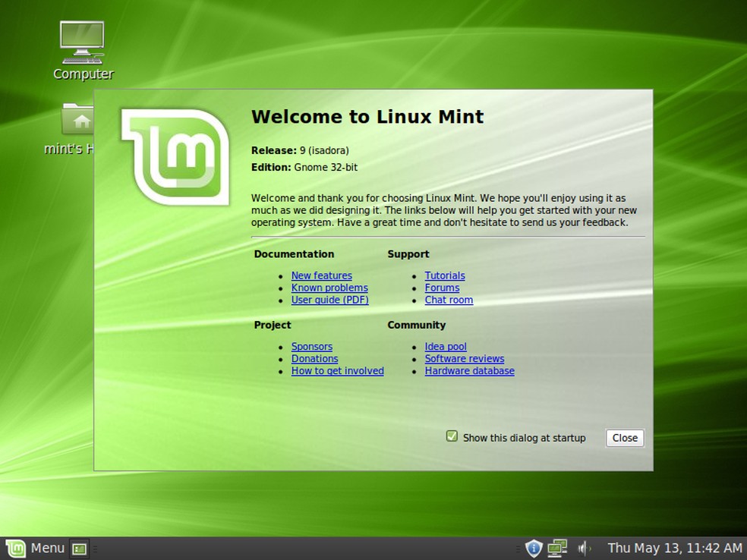Open the Computer icon on desktop
The height and width of the screenshot is (560, 747).
pos(82,42)
